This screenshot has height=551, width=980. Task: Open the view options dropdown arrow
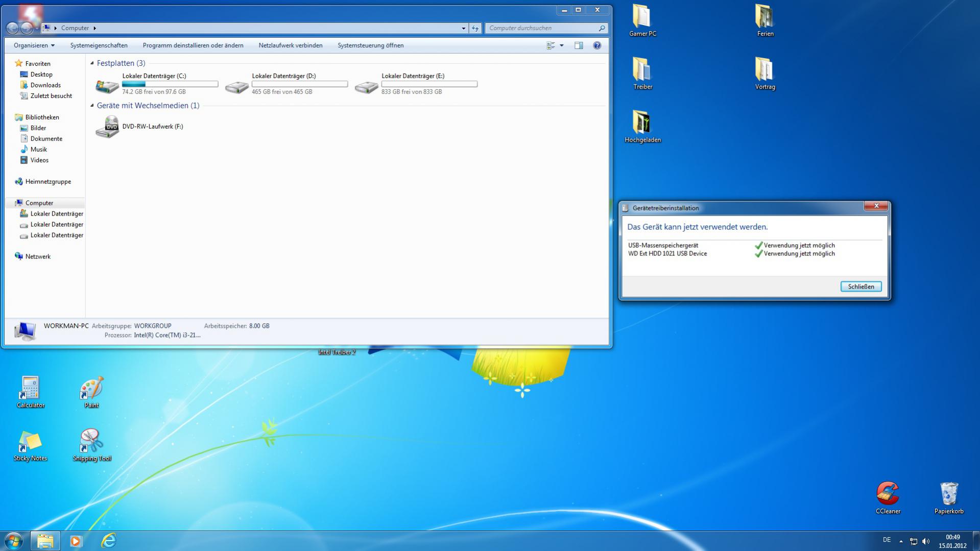[x=562, y=45]
